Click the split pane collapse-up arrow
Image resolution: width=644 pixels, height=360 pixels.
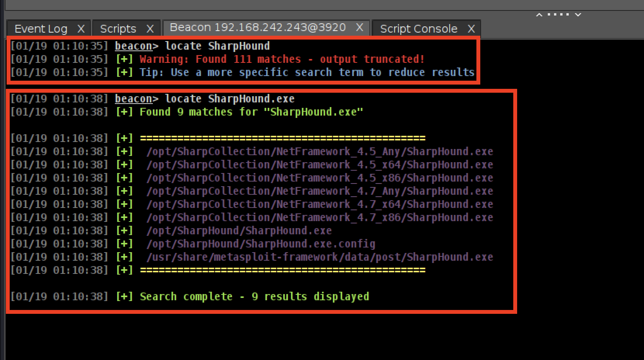pyautogui.click(x=539, y=15)
